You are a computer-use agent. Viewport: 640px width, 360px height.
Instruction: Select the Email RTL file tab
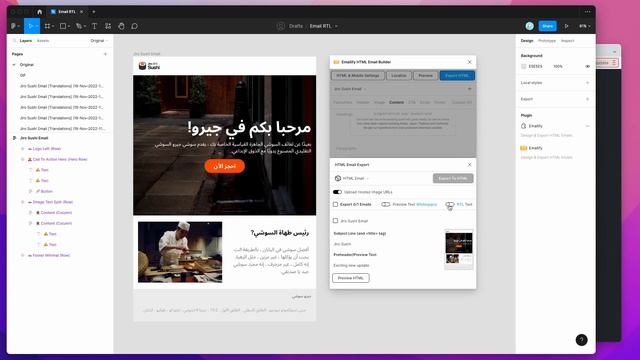[67, 12]
